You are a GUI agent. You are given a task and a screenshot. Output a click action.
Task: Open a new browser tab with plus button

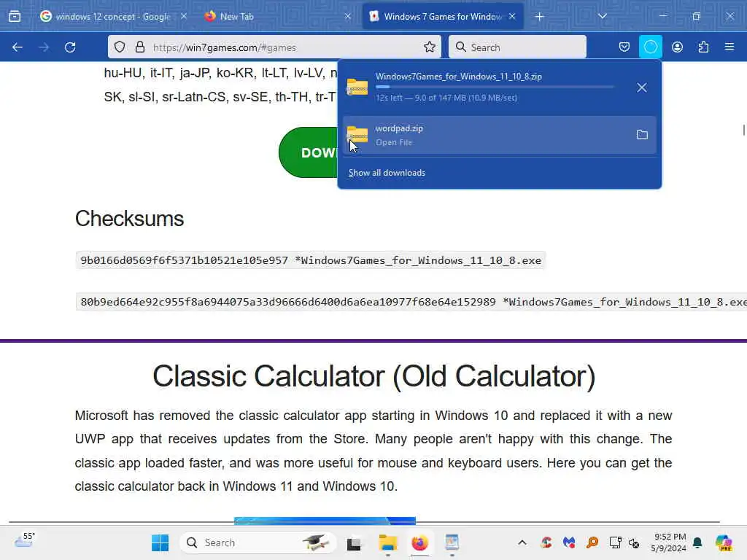point(539,17)
